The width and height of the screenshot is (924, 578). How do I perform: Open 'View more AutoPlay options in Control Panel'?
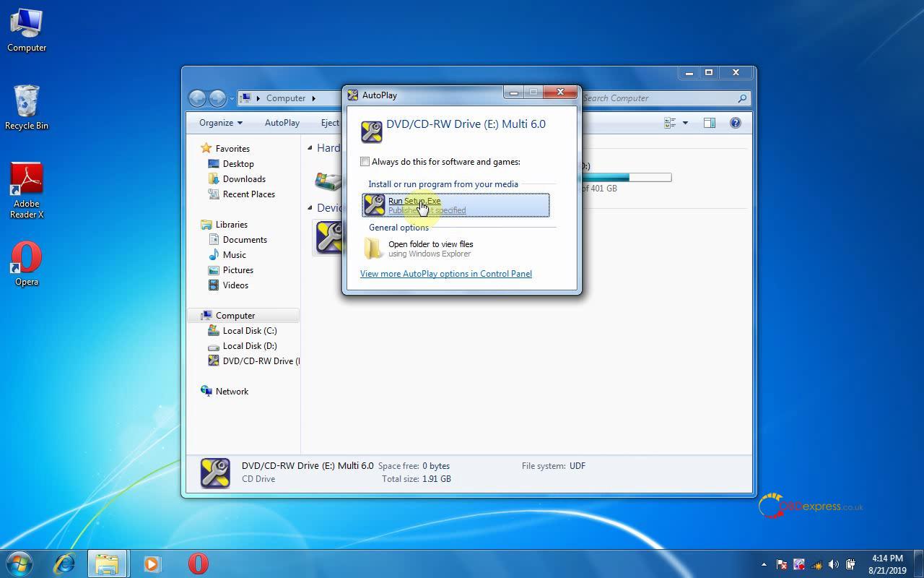445,274
